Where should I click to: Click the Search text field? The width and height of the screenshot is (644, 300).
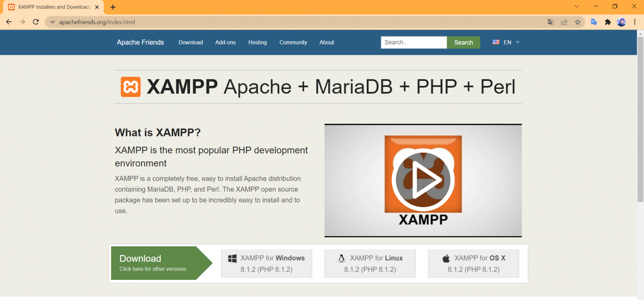click(x=413, y=42)
